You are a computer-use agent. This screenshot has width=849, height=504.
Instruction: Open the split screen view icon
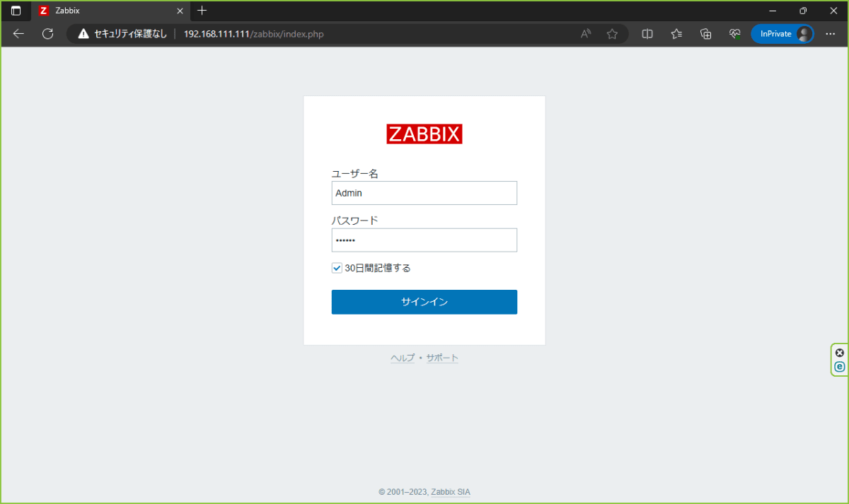pos(647,33)
